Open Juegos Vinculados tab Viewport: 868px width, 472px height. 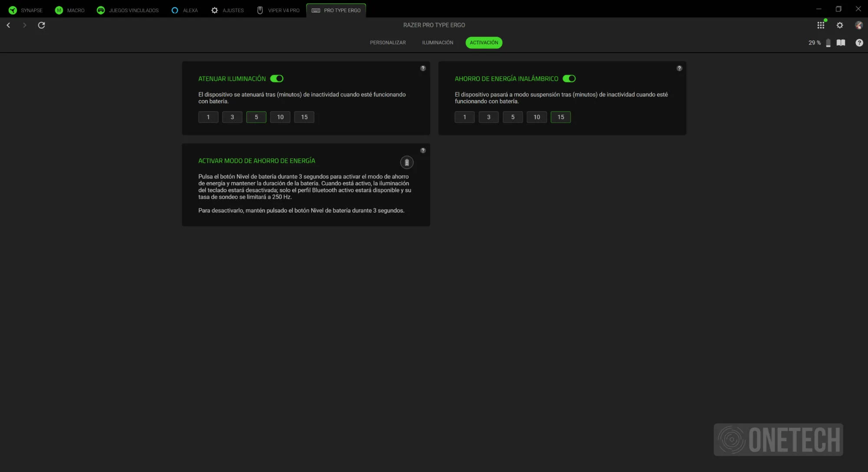[x=128, y=10]
